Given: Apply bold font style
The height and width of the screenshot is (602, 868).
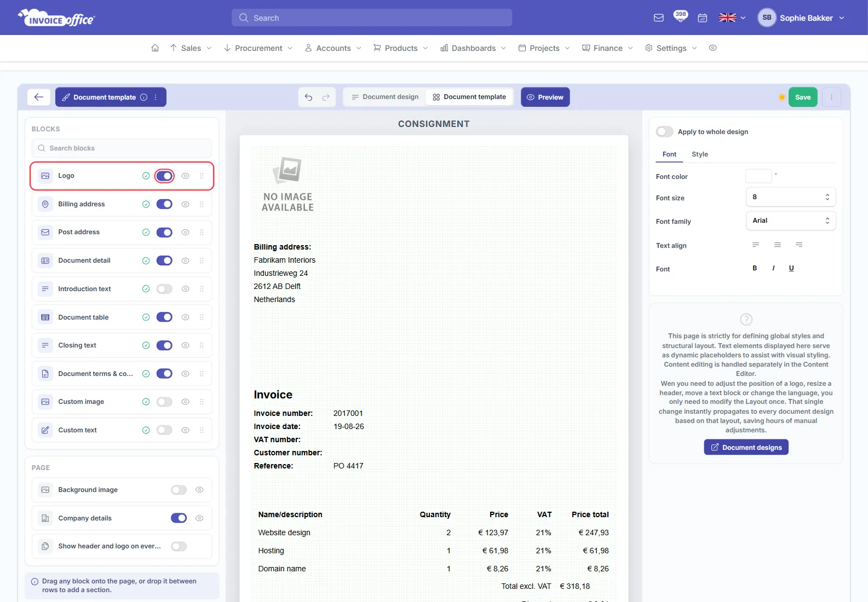Looking at the screenshot, I should pos(755,268).
